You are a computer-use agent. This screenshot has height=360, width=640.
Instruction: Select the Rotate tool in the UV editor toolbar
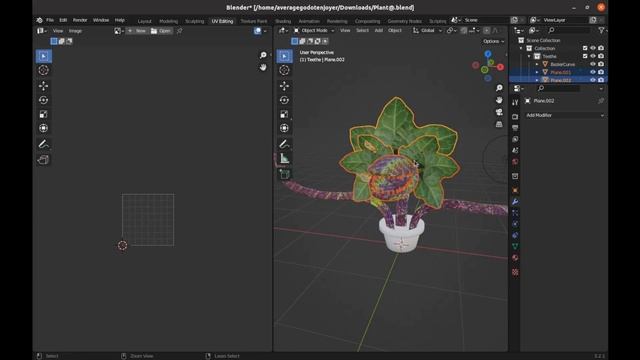43,100
